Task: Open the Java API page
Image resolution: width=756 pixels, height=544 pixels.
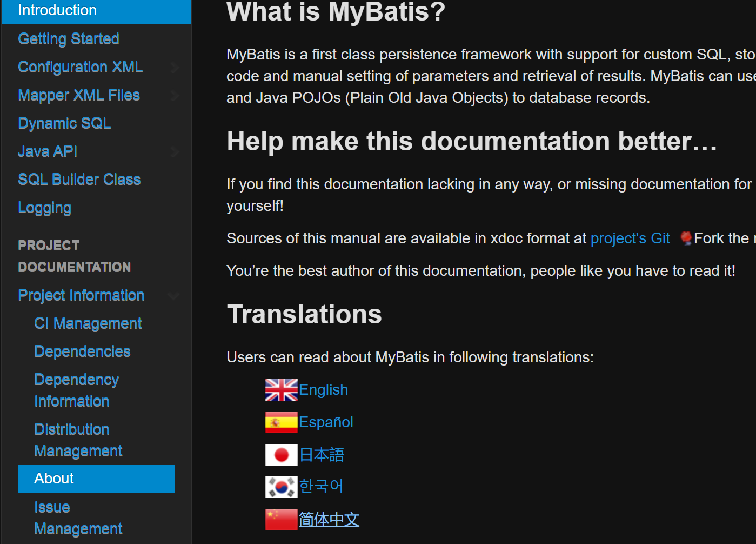Action: tap(48, 151)
